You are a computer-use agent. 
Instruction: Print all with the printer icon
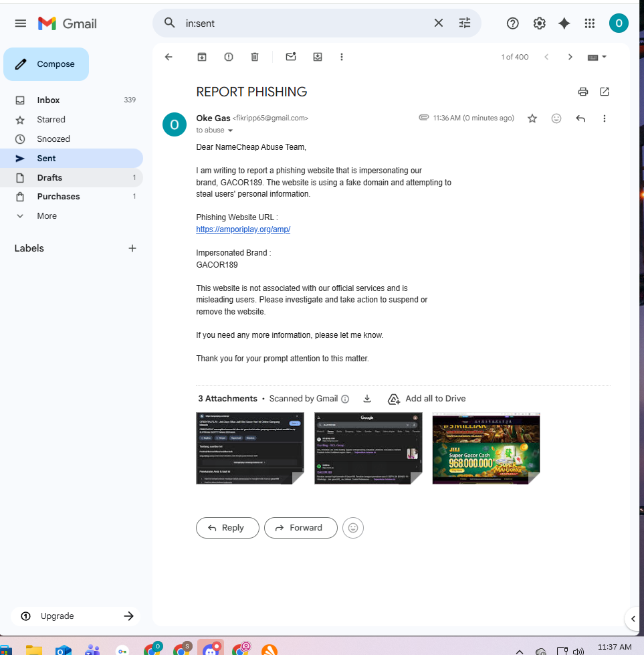[x=583, y=92]
